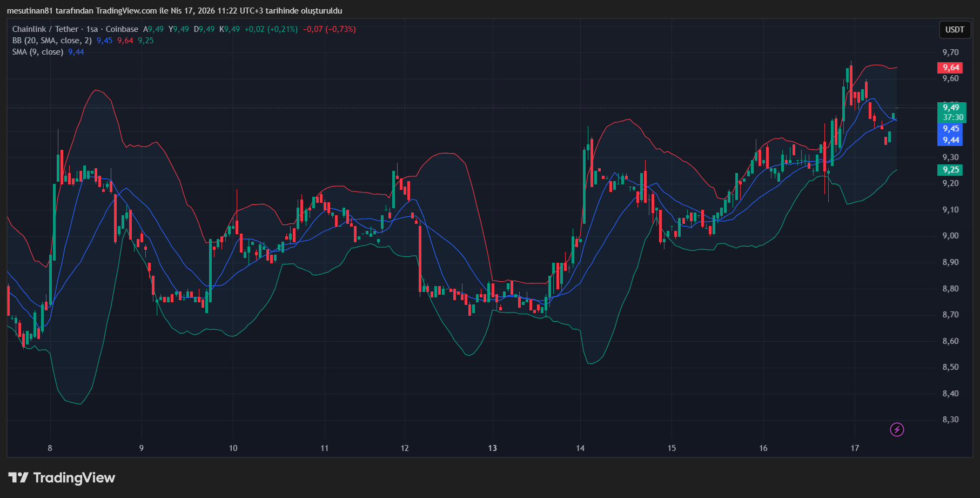This screenshot has width=980, height=498.
Task: Click date 8 on the time axis
Action: coord(50,448)
